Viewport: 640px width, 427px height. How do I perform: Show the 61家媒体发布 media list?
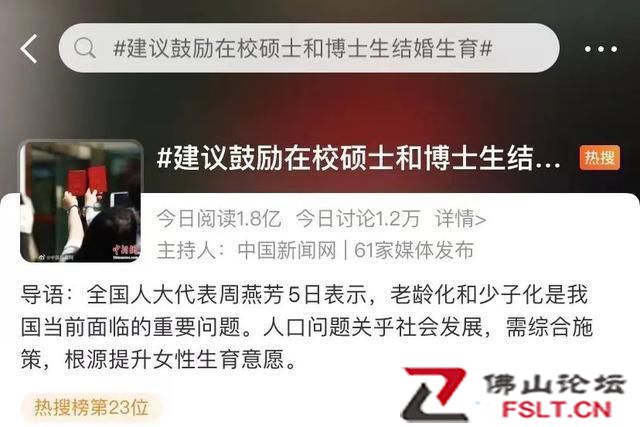pos(413,250)
